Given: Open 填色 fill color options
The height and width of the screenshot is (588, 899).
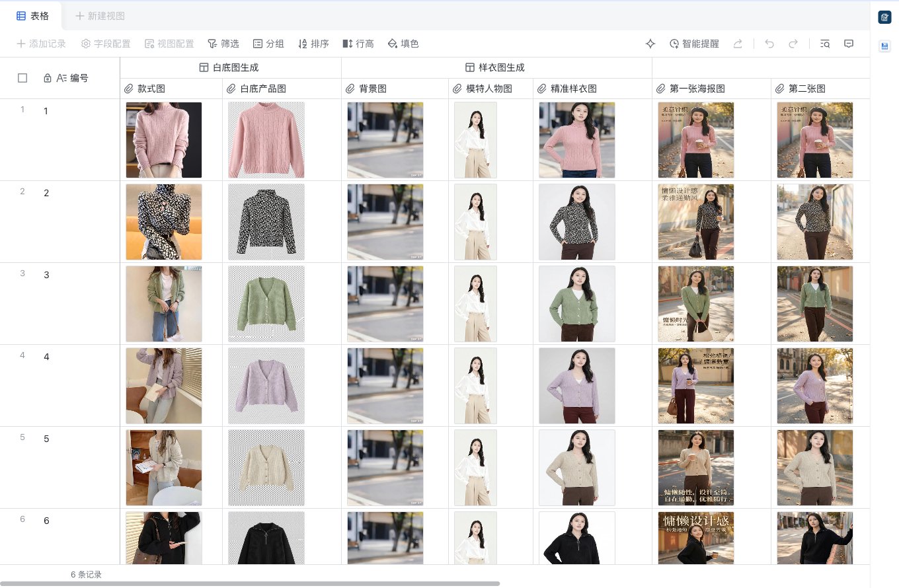Looking at the screenshot, I should [403, 44].
